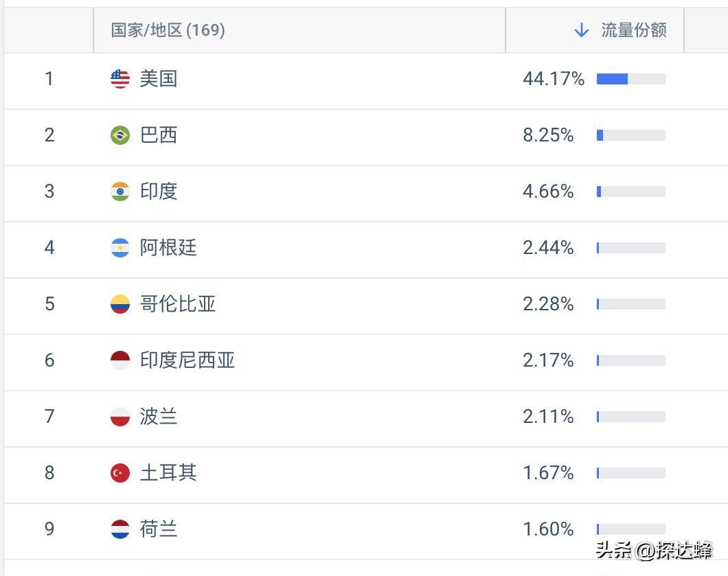Select the 巴西 country name

point(159,135)
